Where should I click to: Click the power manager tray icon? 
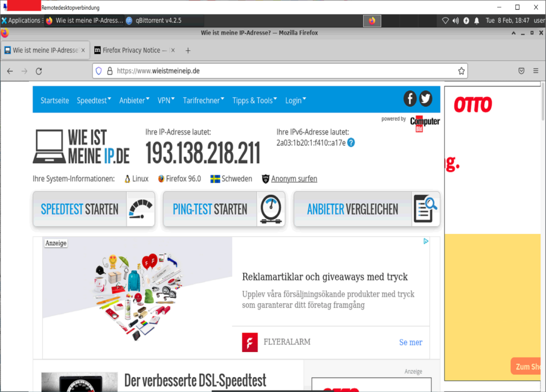[466, 20]
